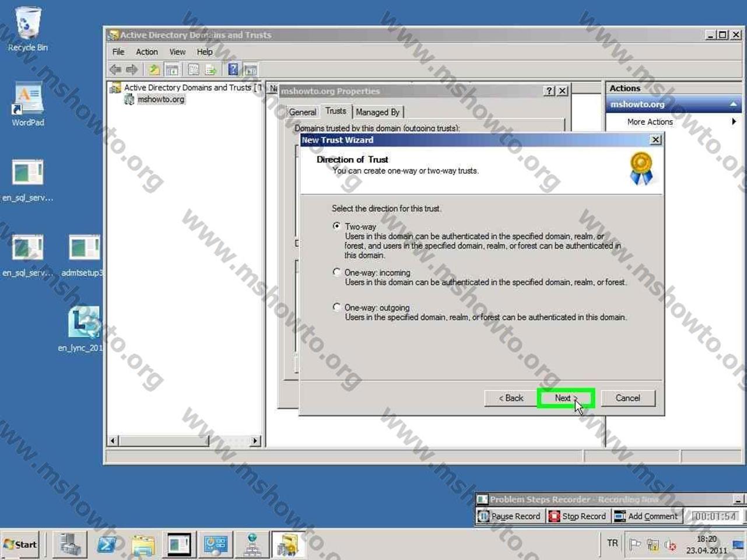Toggle the Show/Hide Console Tree icon
Viewport: 747px width, 560px height.
[x=172, y=70]
